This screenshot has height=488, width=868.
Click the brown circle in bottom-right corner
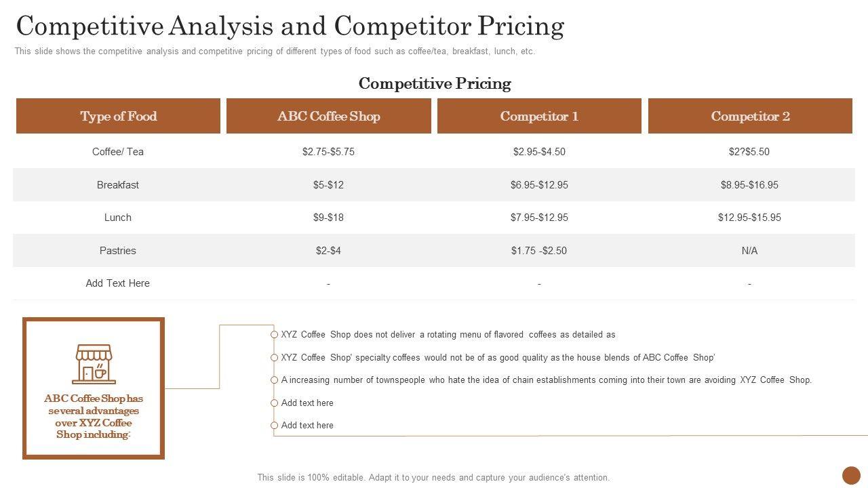point(851,475)
